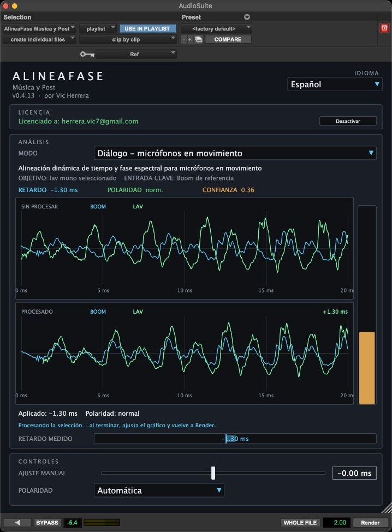Toggle the COMPARE button
The height and width of the screenshot is (532, 392).
tap(228, 39)
